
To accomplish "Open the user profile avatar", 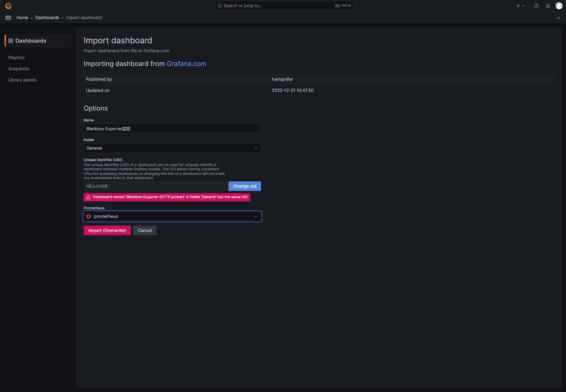I will [559, 6].
